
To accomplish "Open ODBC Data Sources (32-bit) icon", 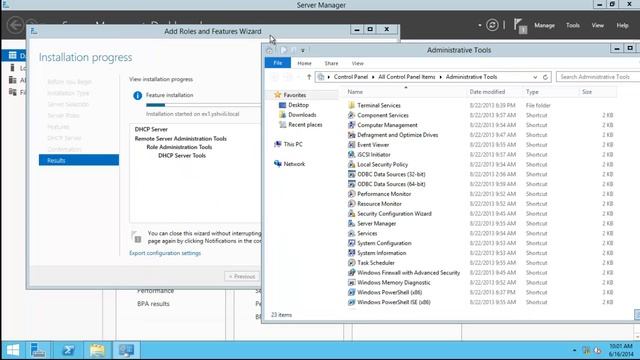I will pos(351,174).
